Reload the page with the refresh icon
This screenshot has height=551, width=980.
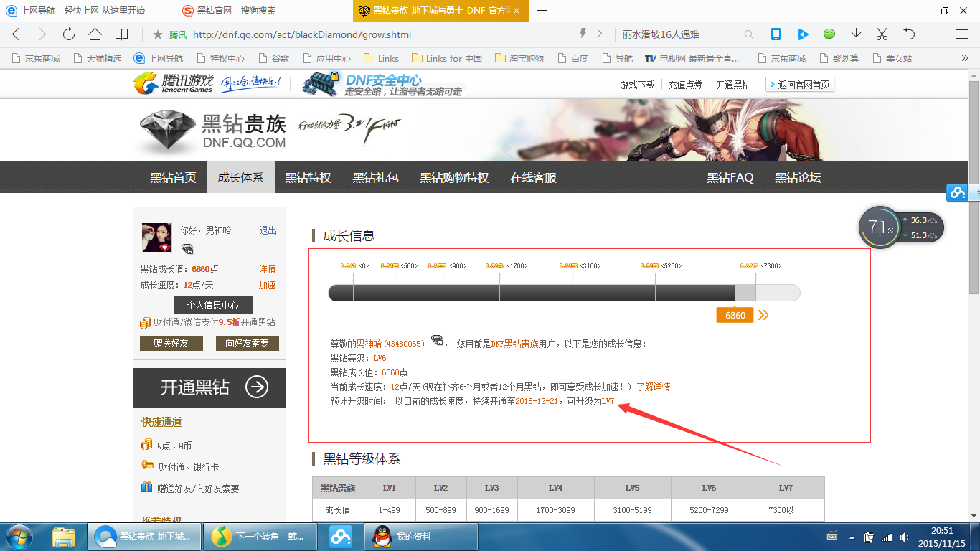(x=68, y=34)
